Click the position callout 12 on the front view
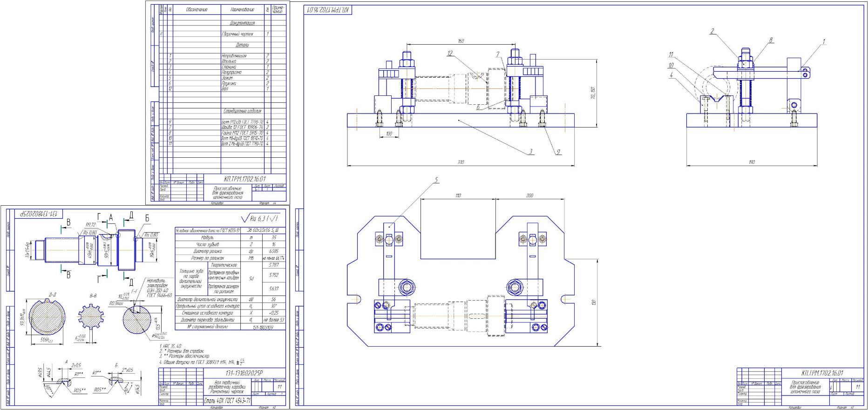The image size is (868, 410). click(449, 54)
